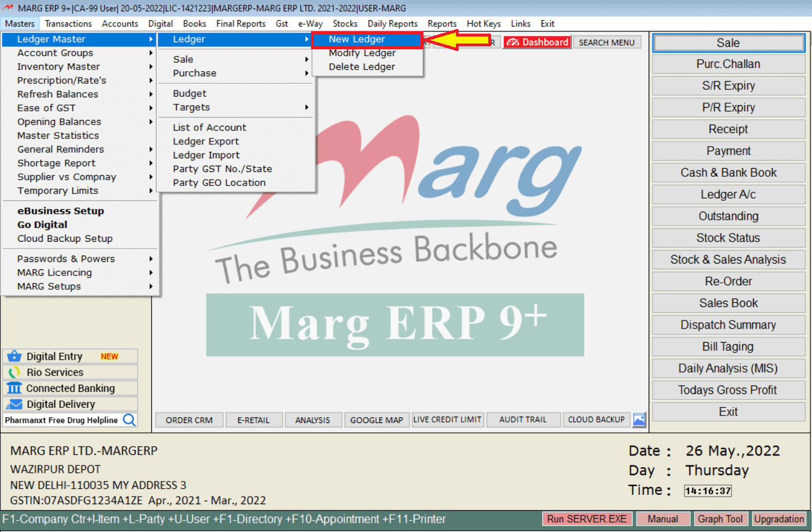
Task: Click the Upgradation status button
Action: (779, 519)
